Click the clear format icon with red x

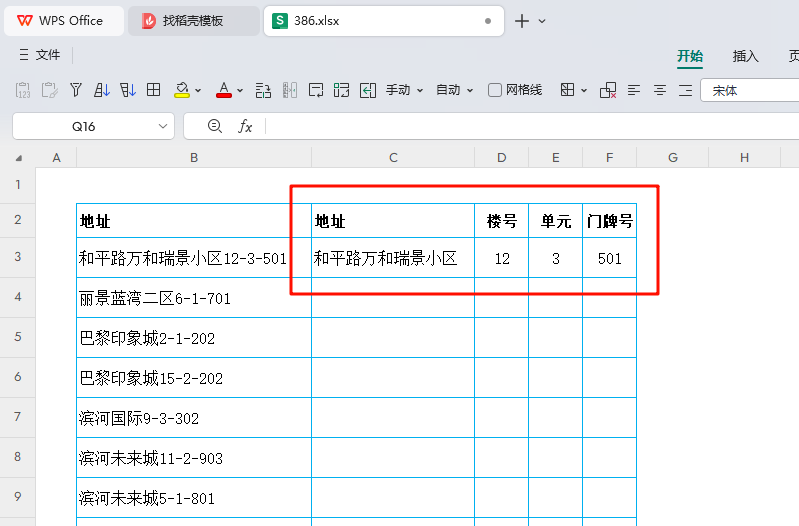click(x=608, y=90)
